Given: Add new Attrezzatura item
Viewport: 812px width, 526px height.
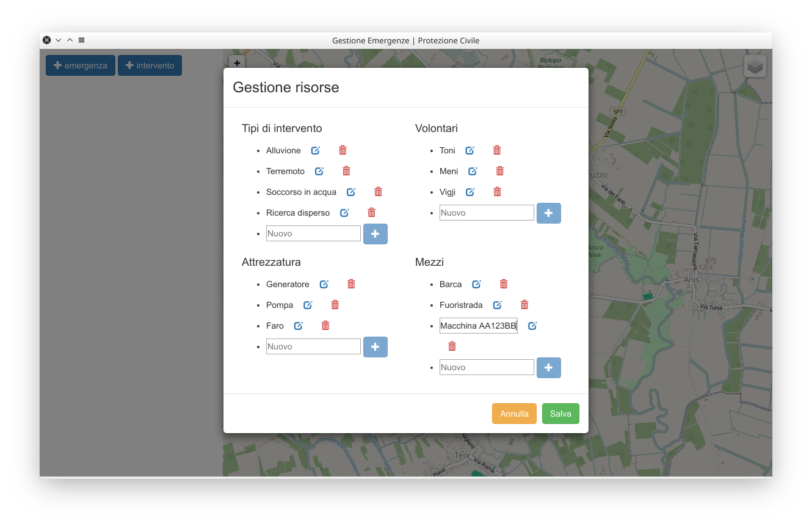Looking at the screenshot, I should 375,347.
